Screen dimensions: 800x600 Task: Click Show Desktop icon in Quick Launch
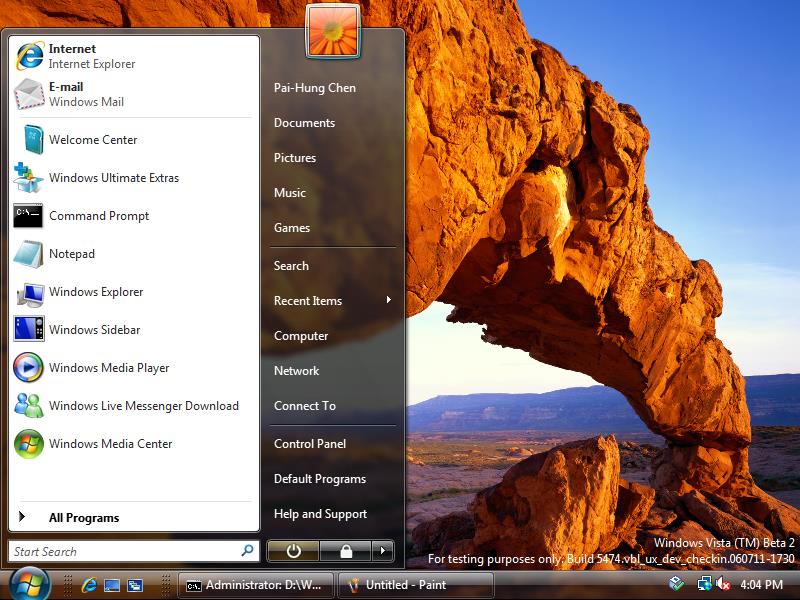coord(112,585)
